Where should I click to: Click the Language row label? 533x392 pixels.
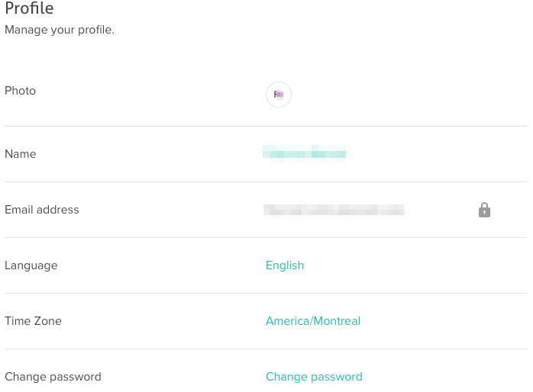pyautogui.click(x=31, y=265)
